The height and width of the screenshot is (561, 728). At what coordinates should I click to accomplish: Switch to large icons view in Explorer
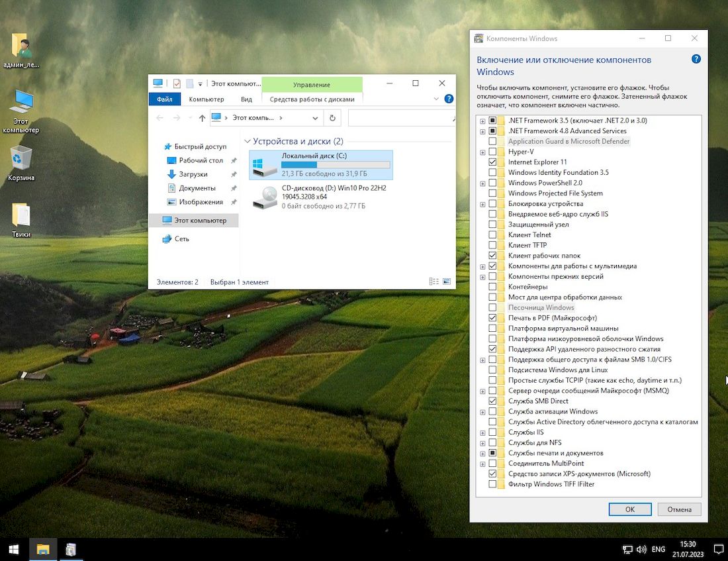tap(447, 281)
